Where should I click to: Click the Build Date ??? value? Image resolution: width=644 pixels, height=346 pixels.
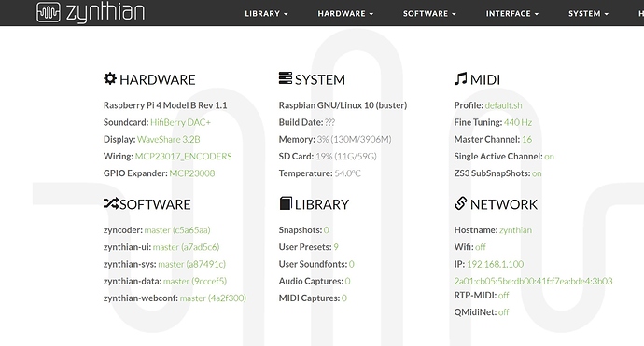(x=329, y=122)
